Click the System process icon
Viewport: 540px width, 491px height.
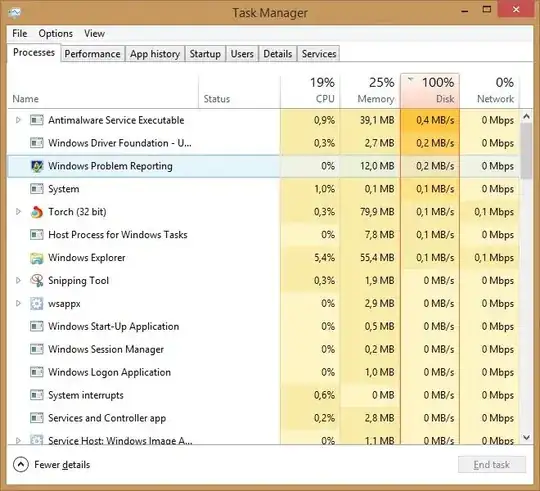37,189
